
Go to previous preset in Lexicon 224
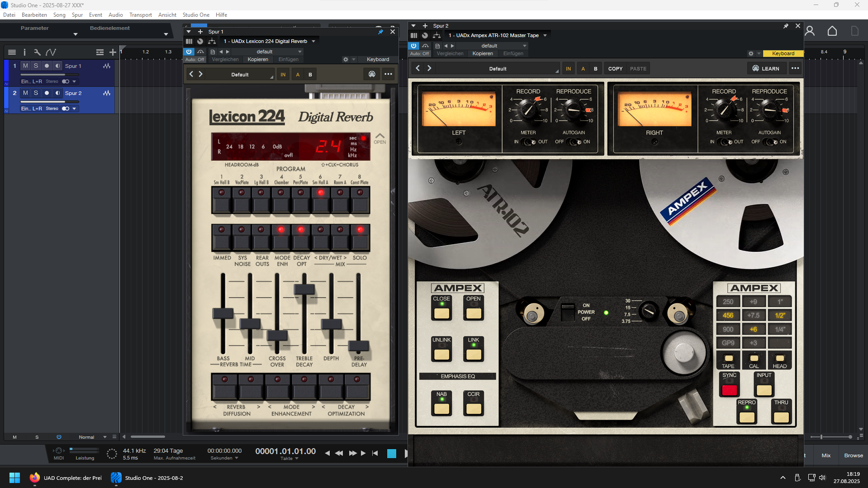[x=191, y=74]
